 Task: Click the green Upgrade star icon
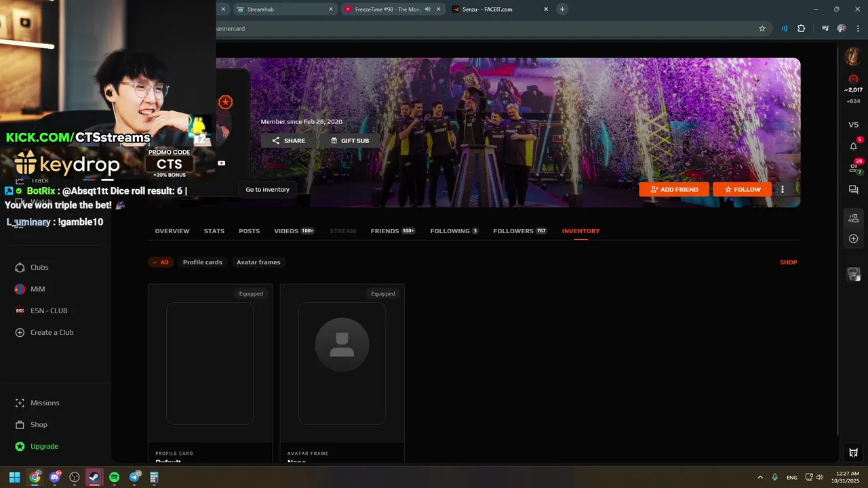[x=20, y=446]
